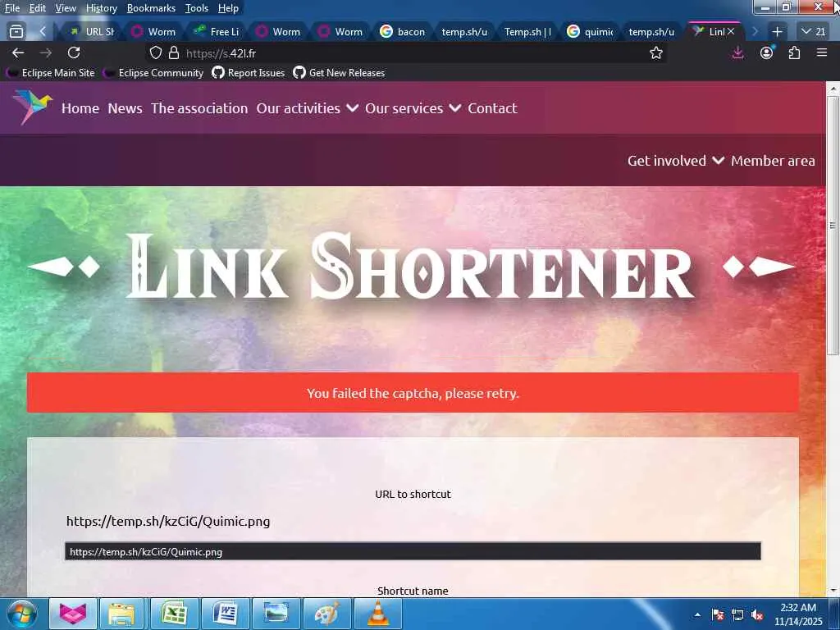
Task: Close the active Link Shortener tab
Action: (x=731, y=32)
